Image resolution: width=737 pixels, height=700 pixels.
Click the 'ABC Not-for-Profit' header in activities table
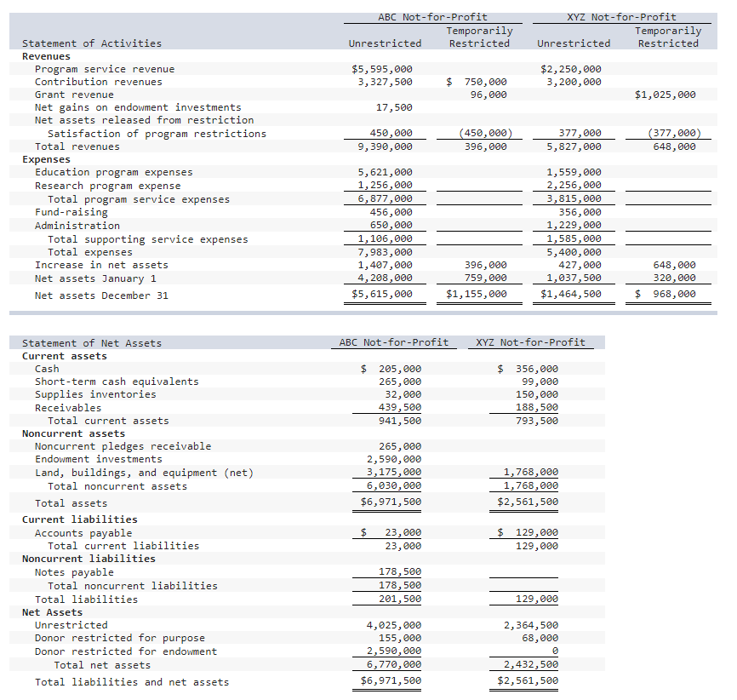pyautogui.click(x=432, y=17)
